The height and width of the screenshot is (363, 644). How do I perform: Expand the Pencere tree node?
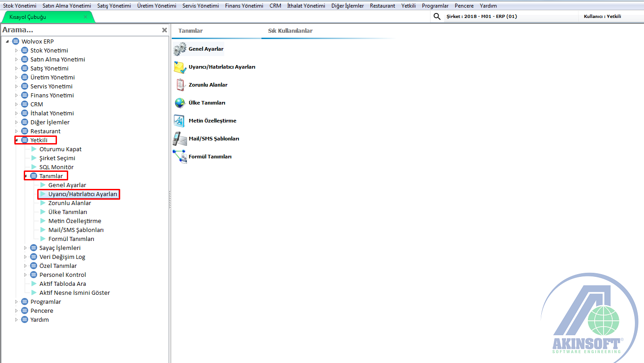point(17,311)
